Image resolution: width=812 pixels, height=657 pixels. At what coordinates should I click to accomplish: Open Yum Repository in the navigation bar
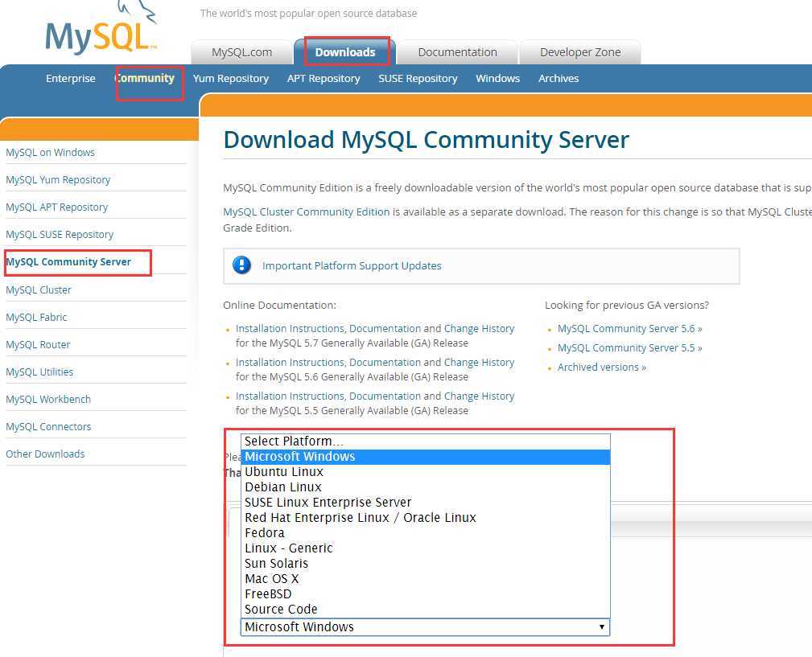tap(231, 79)
